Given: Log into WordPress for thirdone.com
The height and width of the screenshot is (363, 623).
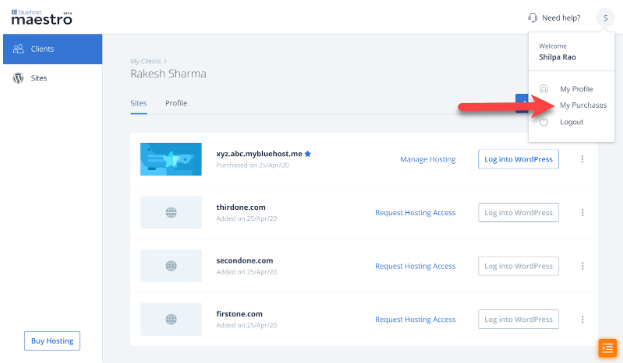Looking at the screenshot, I should pyautogui.click(x=518, y=212).
